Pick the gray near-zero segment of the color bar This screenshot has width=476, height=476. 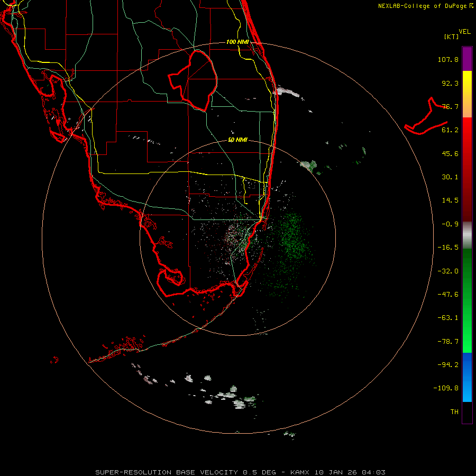point(467,235)
